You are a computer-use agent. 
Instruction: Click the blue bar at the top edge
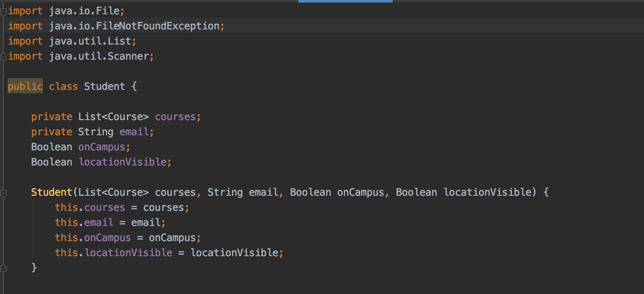click(x=345, y=1)
